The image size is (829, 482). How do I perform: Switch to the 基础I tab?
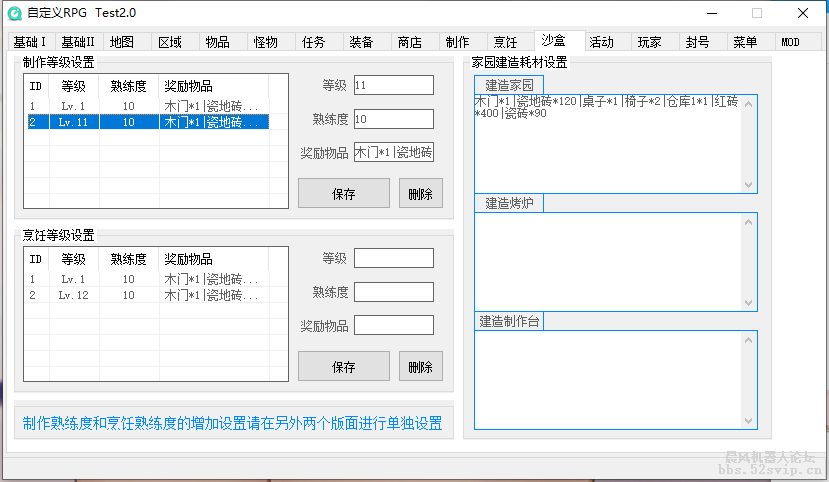(x=30, y=42)
